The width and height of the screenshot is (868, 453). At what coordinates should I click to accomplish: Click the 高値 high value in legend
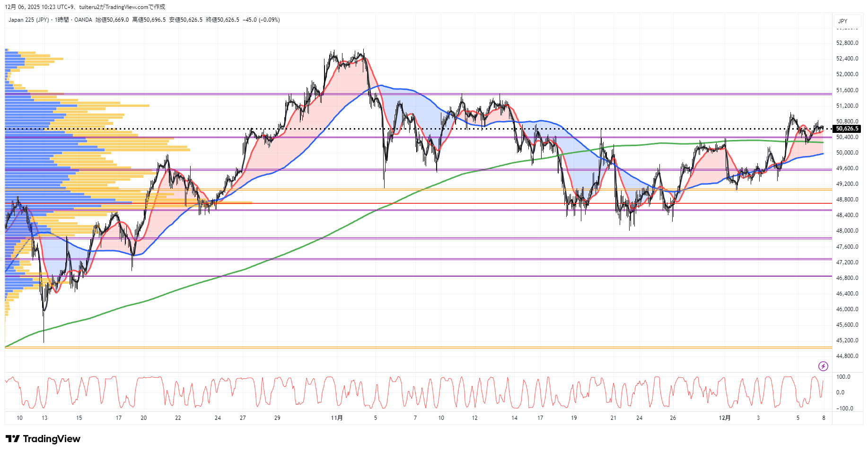coord(149,20)
